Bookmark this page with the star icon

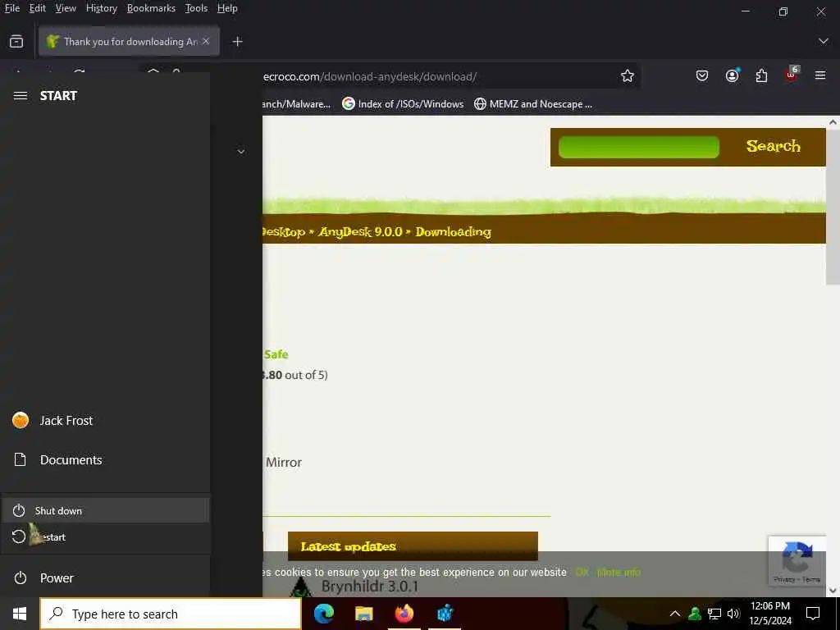coord(628,76)
